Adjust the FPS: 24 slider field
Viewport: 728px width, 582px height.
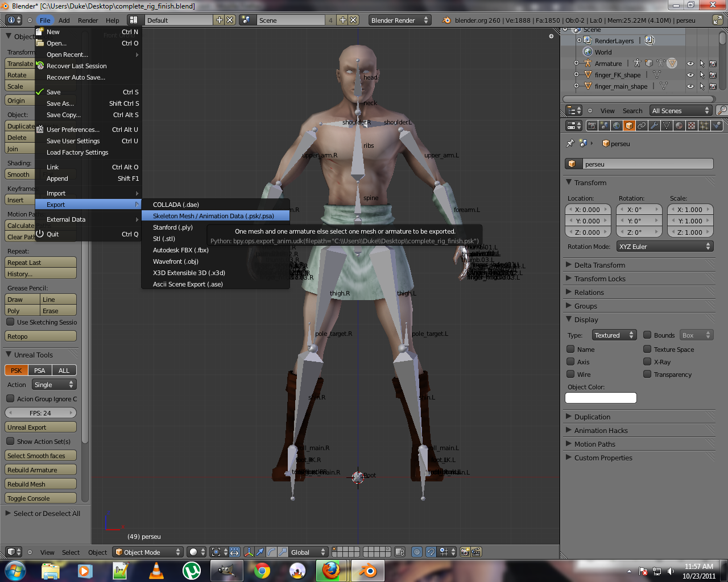coord(40,413)
